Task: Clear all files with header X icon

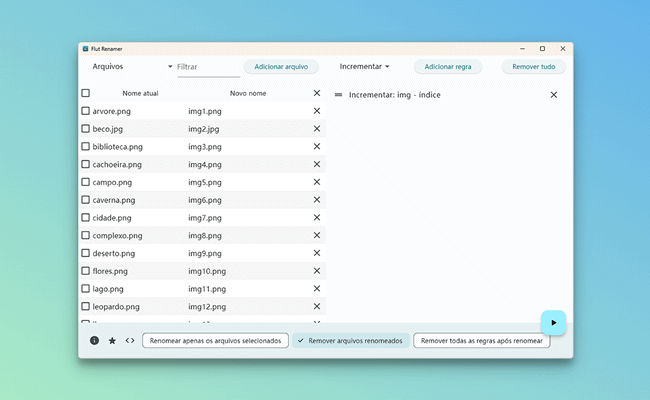Action: [317, 93]
